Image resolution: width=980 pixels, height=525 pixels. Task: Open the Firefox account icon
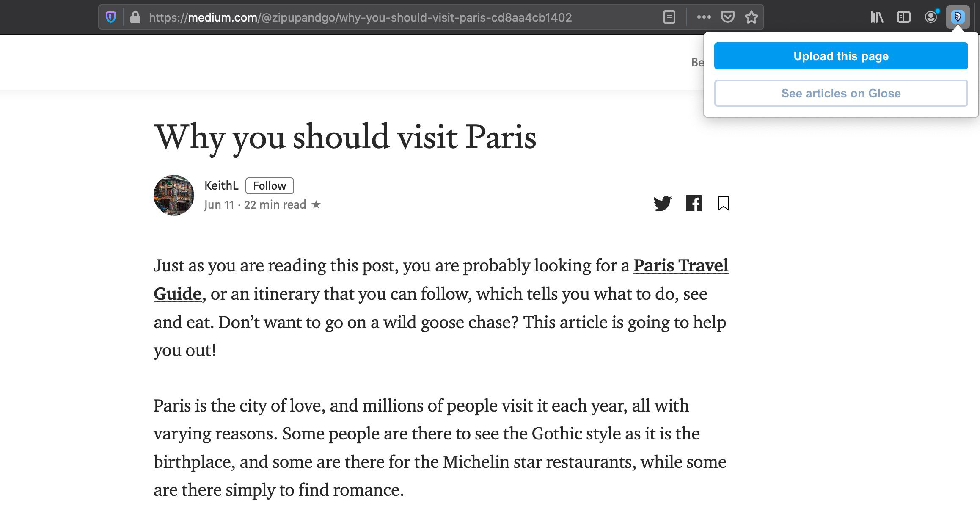click(931, 17)
